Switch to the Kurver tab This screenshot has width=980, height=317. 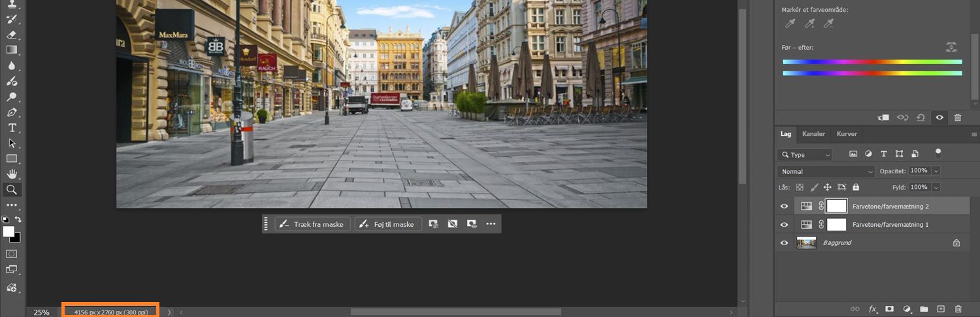pos(847,134)
